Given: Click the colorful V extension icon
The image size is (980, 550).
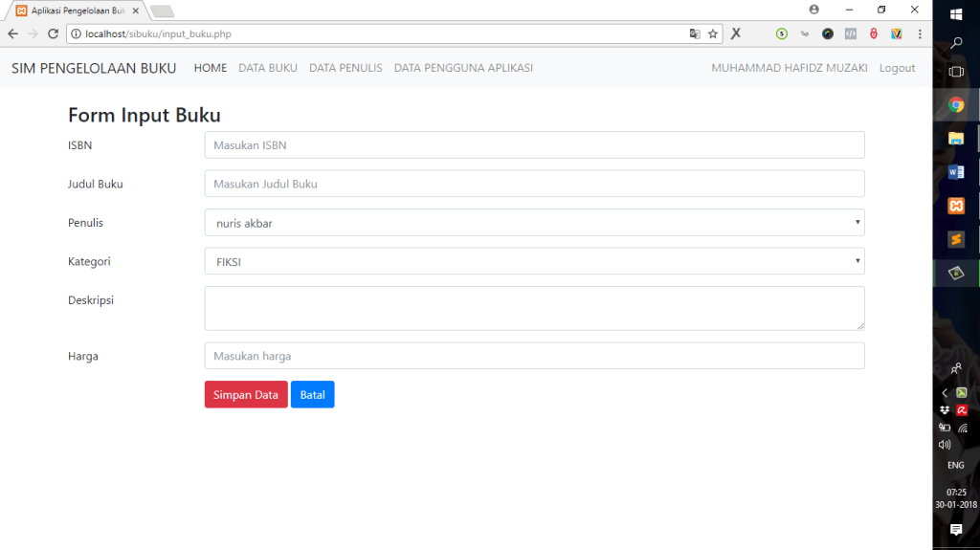Looking at the screenshot, I should (896, 33).
